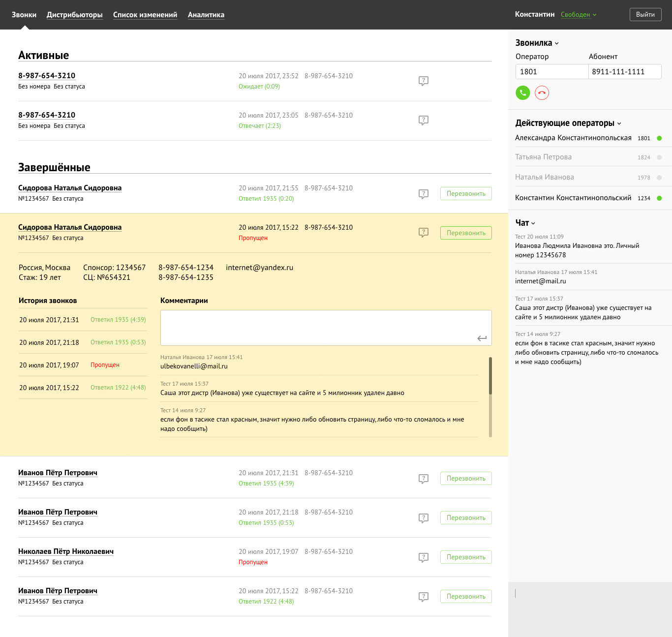Open comment icon for call waiting 0:09
The image size is (672, 637).
(x=423, y=81)
